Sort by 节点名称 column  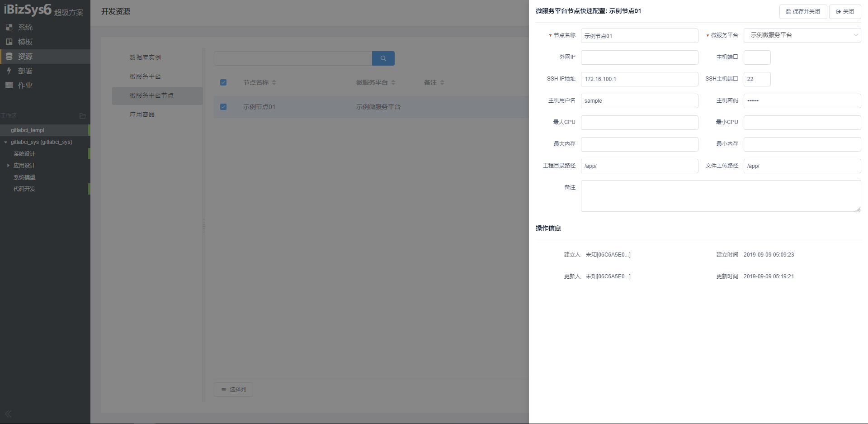(274, 82)
